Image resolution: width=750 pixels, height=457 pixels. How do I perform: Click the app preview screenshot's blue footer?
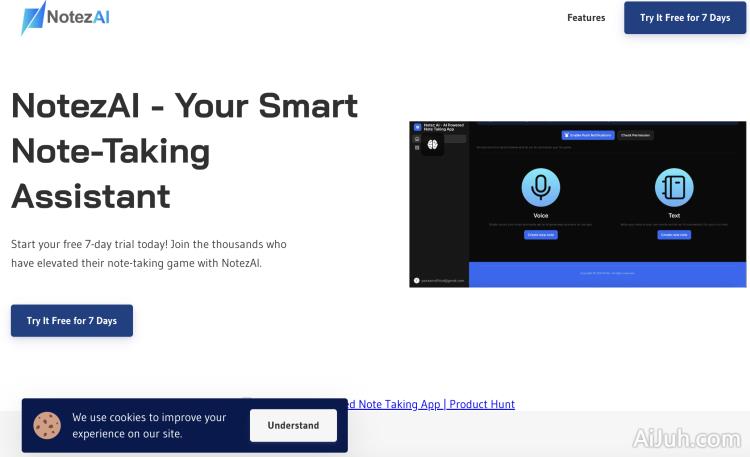pyautogui.click(x=608, y=274)
